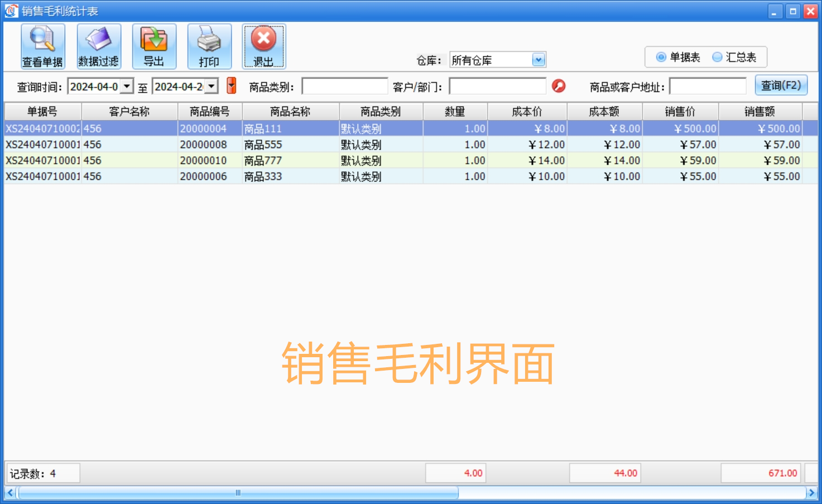The height and width of the screenshot is (504, 822).
Task: Focus the 商品或客户地址 input field
Action: coord(708,87)
